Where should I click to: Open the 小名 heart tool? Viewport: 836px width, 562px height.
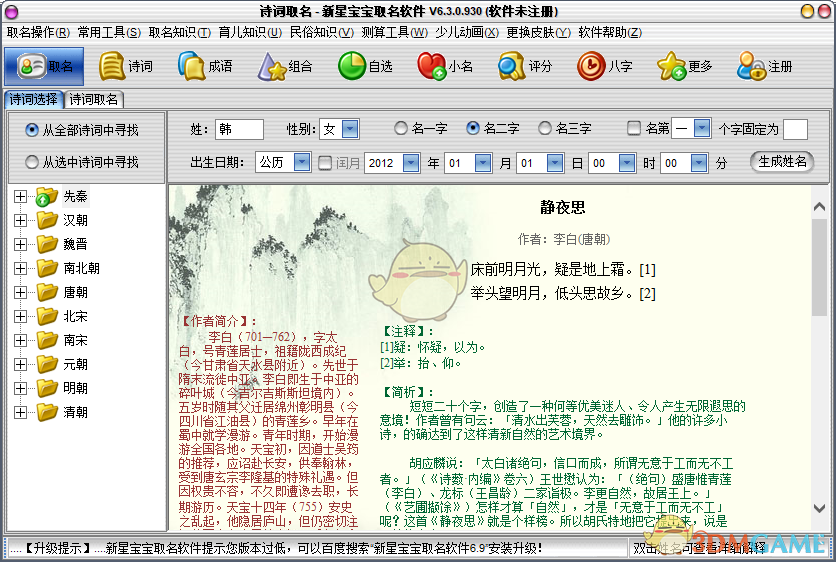pos(445,66)
